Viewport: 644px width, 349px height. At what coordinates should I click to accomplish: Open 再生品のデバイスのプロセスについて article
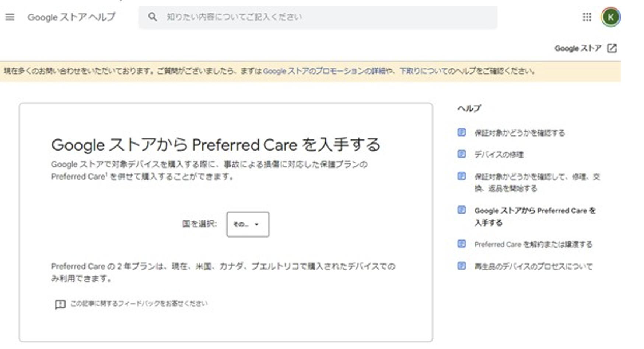[x=533, y=266]
